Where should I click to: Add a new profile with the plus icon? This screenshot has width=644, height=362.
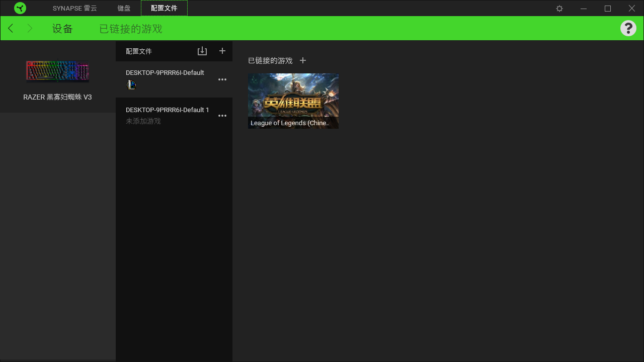222,51
